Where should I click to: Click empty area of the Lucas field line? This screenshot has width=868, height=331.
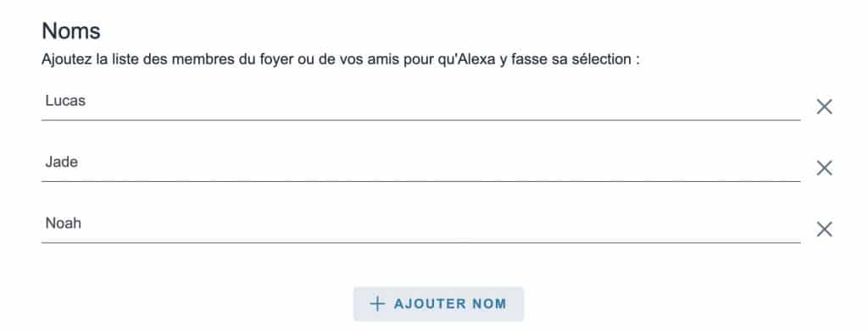(442, 104)
